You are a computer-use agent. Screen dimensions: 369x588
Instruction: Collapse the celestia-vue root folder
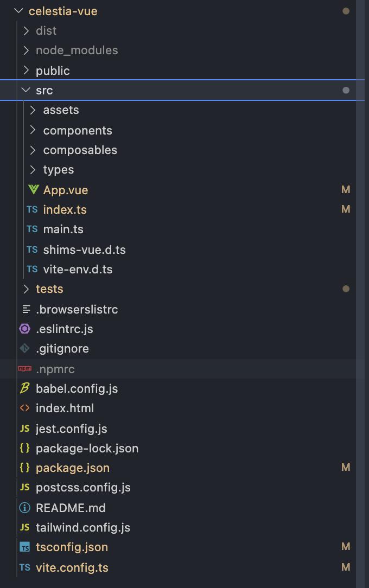coord(18,11)
